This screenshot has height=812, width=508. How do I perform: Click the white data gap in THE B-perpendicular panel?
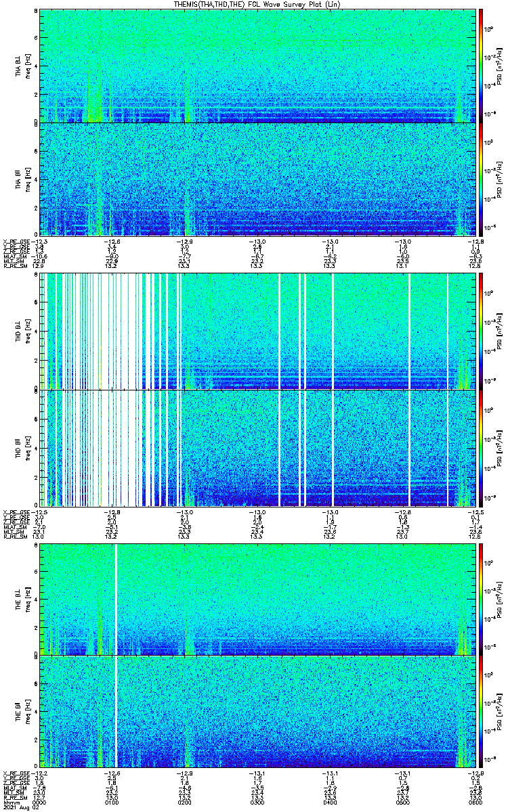(x=117, y=599)
